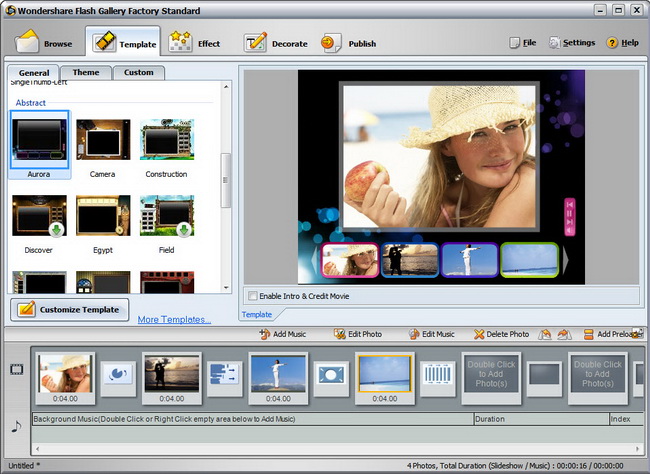Open the More Templates link
The width and height of the screenshot is (650, 474).
pyautogui.click(x=174, y=320)
